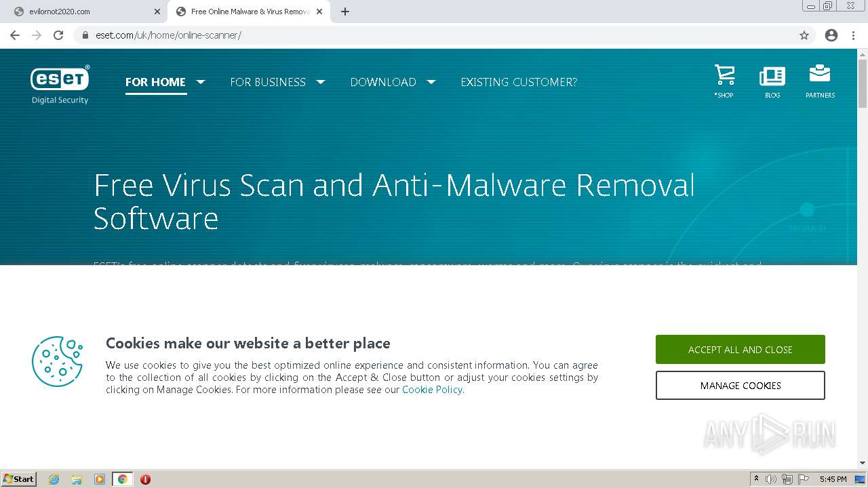Click the 5:45 PM system clock
The width and height of the screenshot is (868, 488).
(833, 479)
